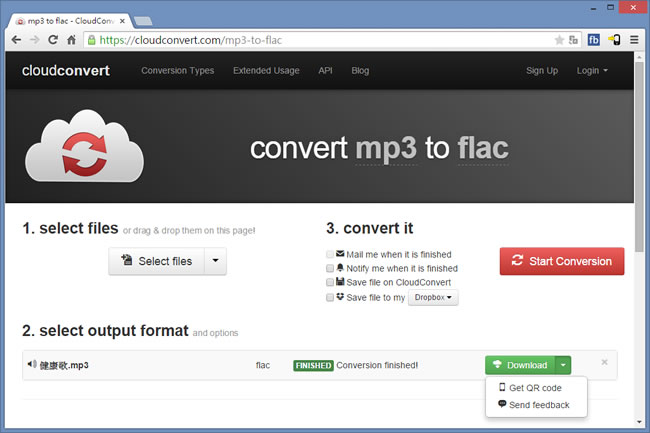The width and height of the screenshot is (650, 433).
Task: Reload the page with refresh icon
Action: (x=53, y=40)
